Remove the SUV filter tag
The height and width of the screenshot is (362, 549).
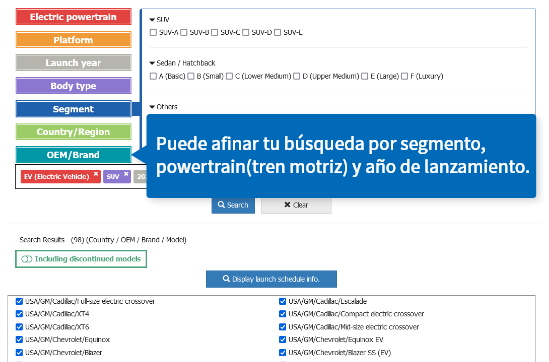tap(126, 174)
